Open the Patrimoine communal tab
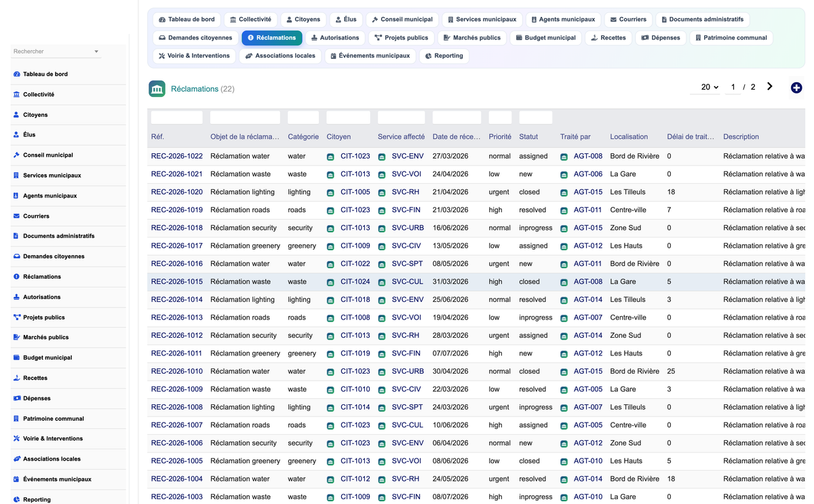814x504 pixels. [731, 38]
